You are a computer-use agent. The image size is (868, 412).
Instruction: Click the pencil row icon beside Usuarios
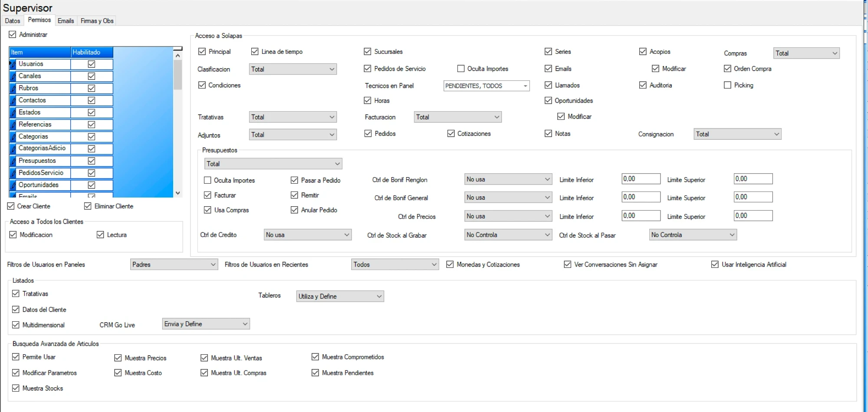(x=13, y=64)
